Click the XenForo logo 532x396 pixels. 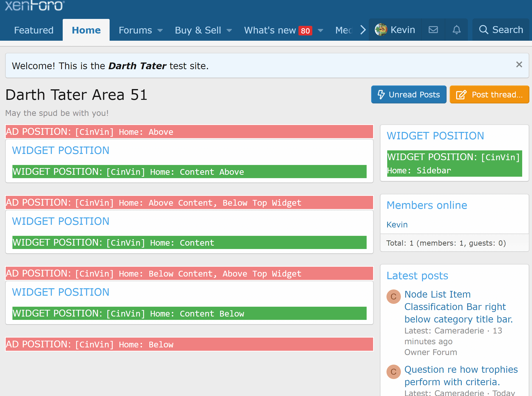[x=35, y=5]
